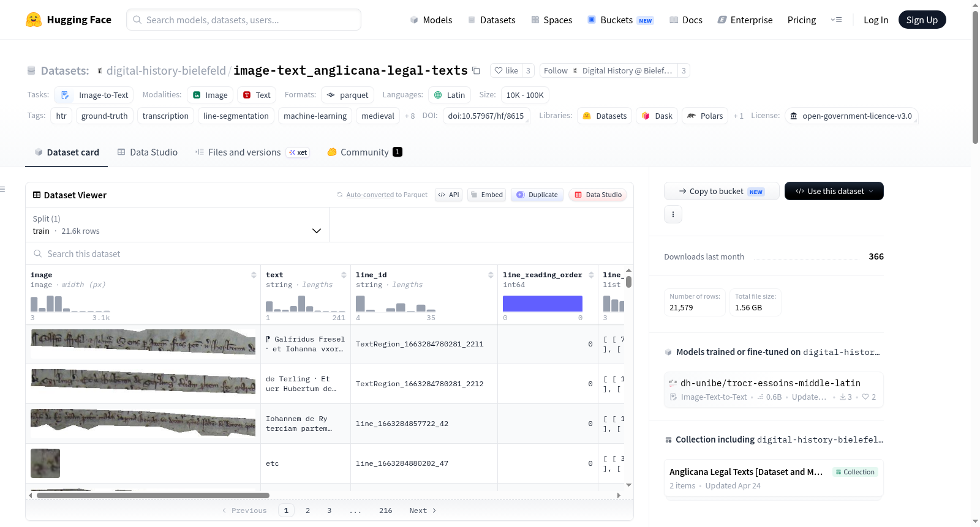This screenshot has width=980, height=527.
Task: Open Data Studio button in viewer header
Action: point(598,195)
